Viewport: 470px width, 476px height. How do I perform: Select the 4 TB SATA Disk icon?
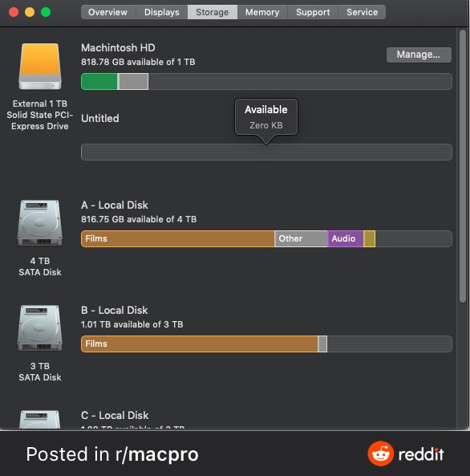(40, 222)
